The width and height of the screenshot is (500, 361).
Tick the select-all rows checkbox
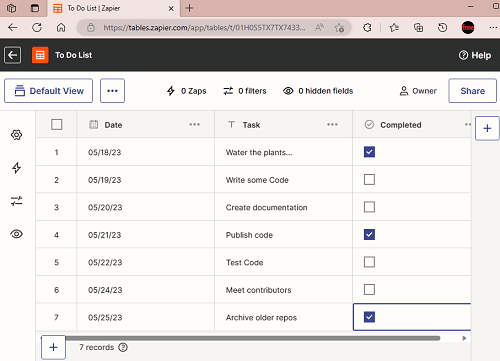point(57,125)
